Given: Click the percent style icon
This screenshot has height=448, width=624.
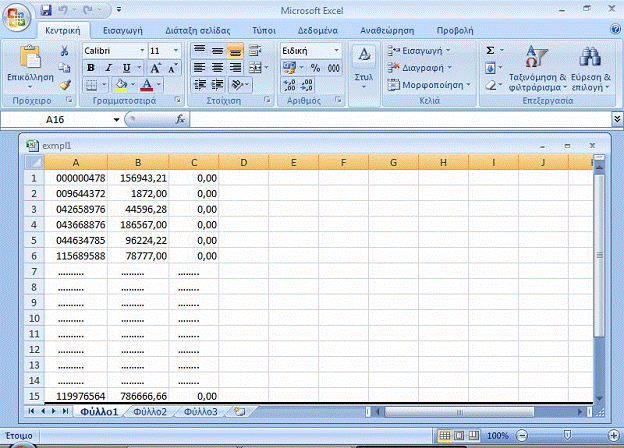Looking at the screenshot, I should pyautogui.click(x=314, y=68).
